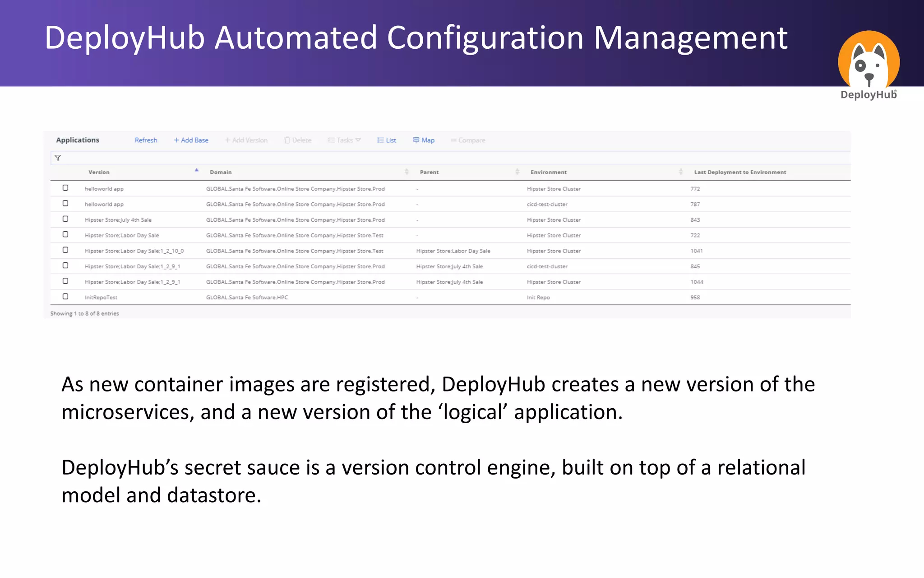The image size is (924, 578).
Task: Click parent 'Hipster Store;July 4th Sale' in 1044 row
Action: [449, 282]
